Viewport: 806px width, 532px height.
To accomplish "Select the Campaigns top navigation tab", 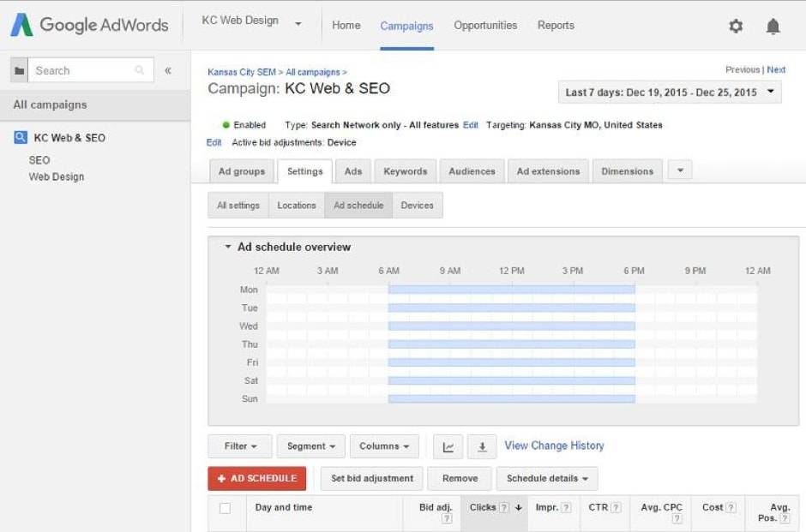I will click(406, 26).
